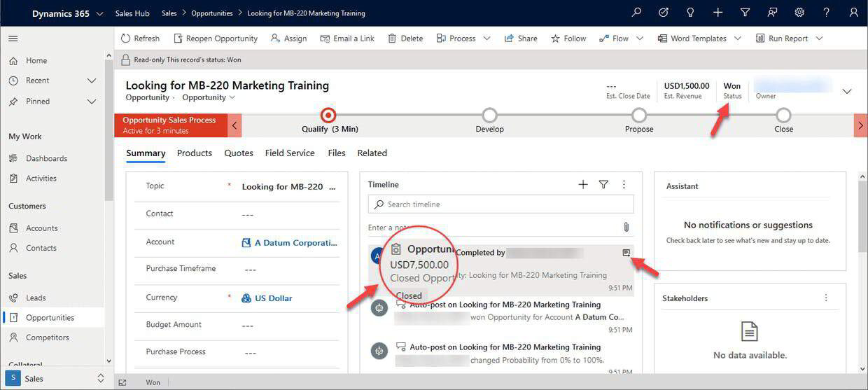This screenshot has height=390, width=868.
Task: Expand the Flow dropdown
Action: pos(640,39)
